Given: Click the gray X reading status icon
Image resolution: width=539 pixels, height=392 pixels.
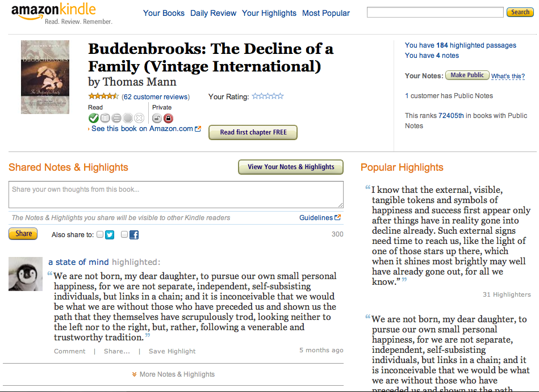Looking at the screenshot, I should [139, 118].
